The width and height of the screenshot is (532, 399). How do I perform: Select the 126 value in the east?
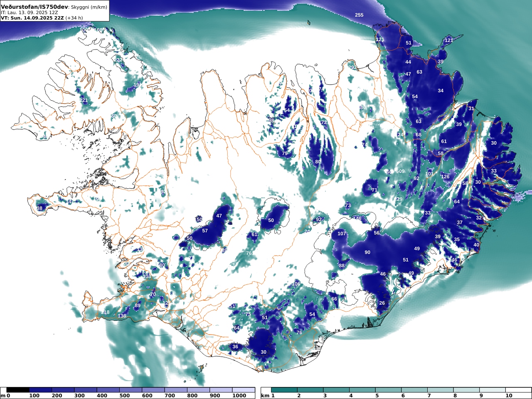(445, 177)
